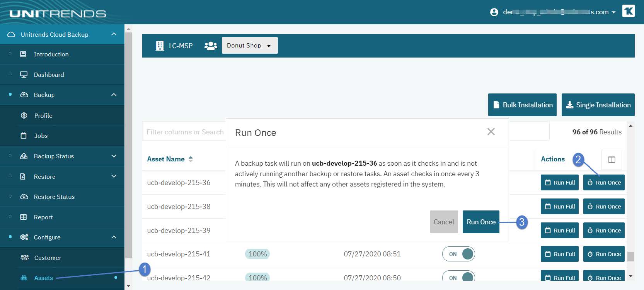Run Full for ucb-develop-215-38

tap(560, 207)
